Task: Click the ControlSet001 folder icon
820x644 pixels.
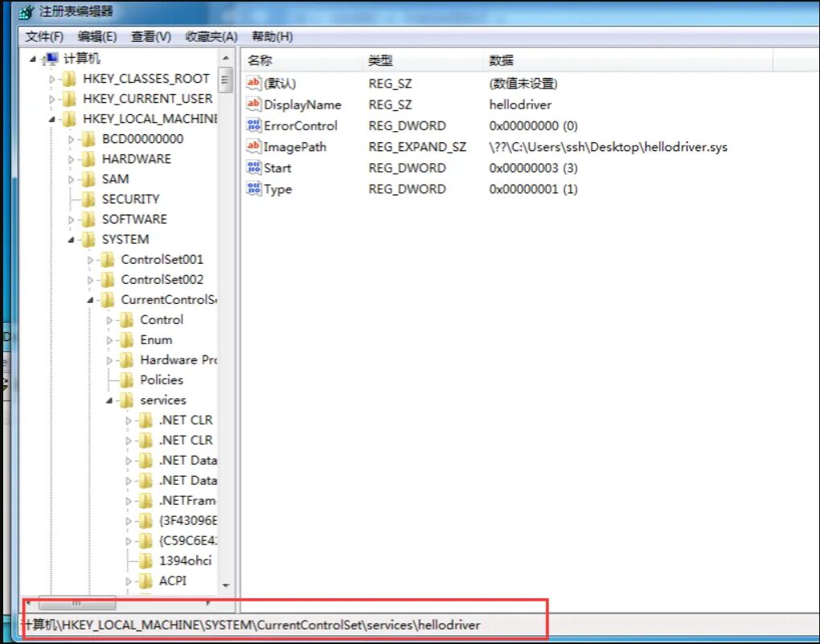Action: (x=107, y=260)
